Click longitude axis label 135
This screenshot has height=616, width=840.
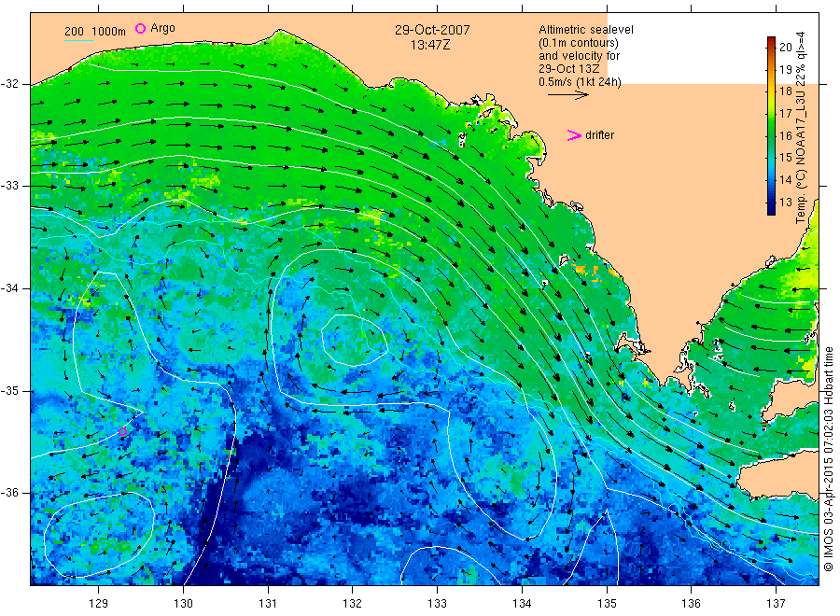tap(607, 604)
